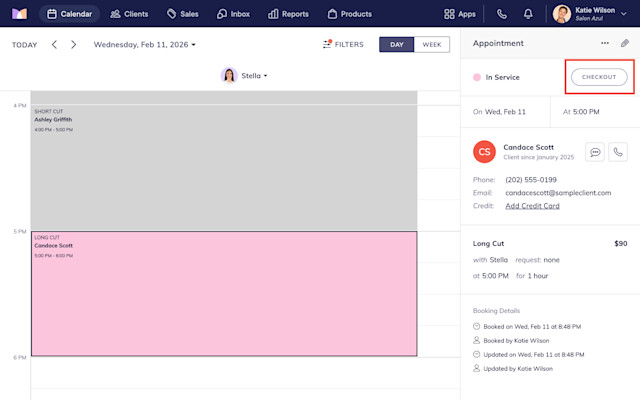Expand the Wednesday, Feb 11, 2026 date picker
Screen dimensions: 640x400
coord(144,44)
